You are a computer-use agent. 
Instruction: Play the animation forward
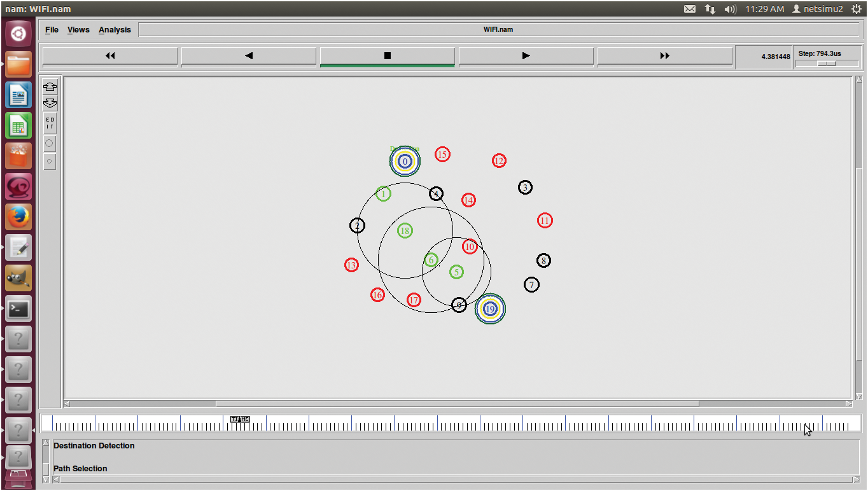pyautogui.click(x=526, y=56)
